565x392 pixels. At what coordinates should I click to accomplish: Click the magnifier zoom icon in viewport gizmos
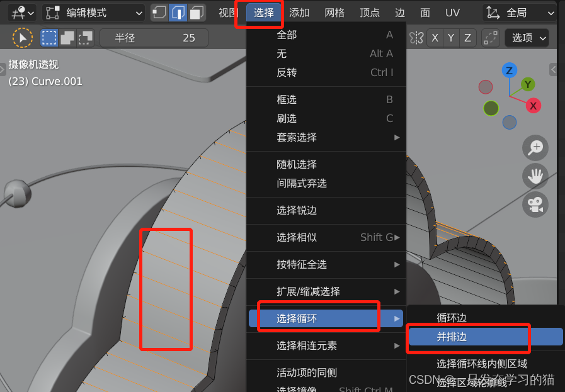[535, 148]
